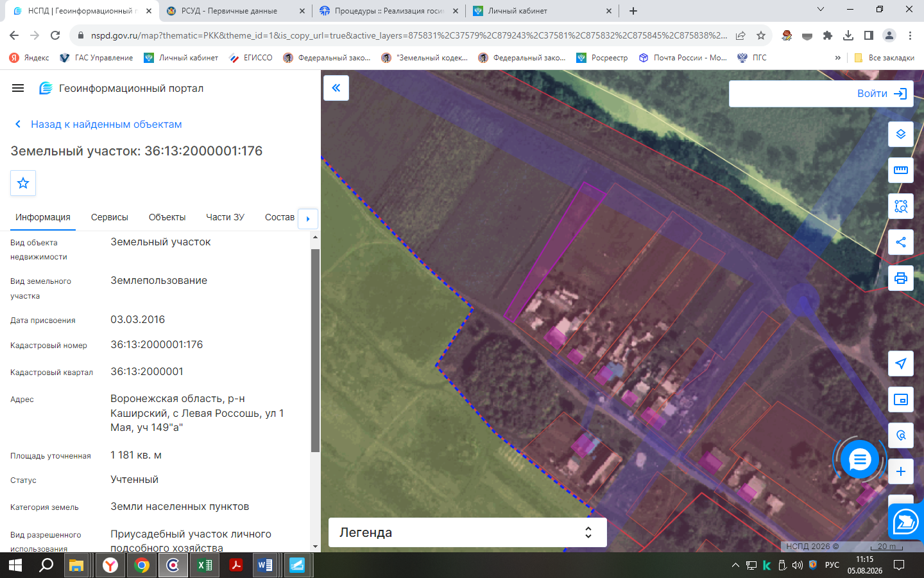Screen dimensions: 924x578
Task: Add land plot to favorites star
Action: click(23, 183)
